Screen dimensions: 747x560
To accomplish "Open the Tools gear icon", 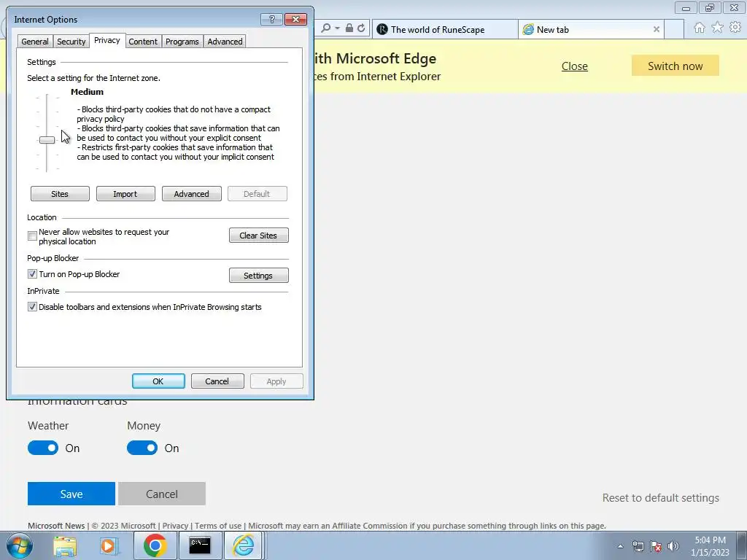I will click(735, 28).
